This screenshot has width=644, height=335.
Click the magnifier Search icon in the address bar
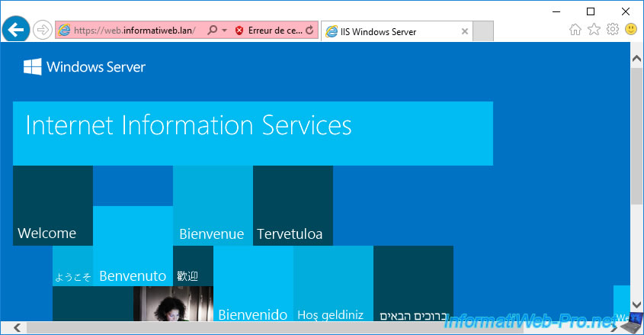pyautogui.click(x=213, y=30)
